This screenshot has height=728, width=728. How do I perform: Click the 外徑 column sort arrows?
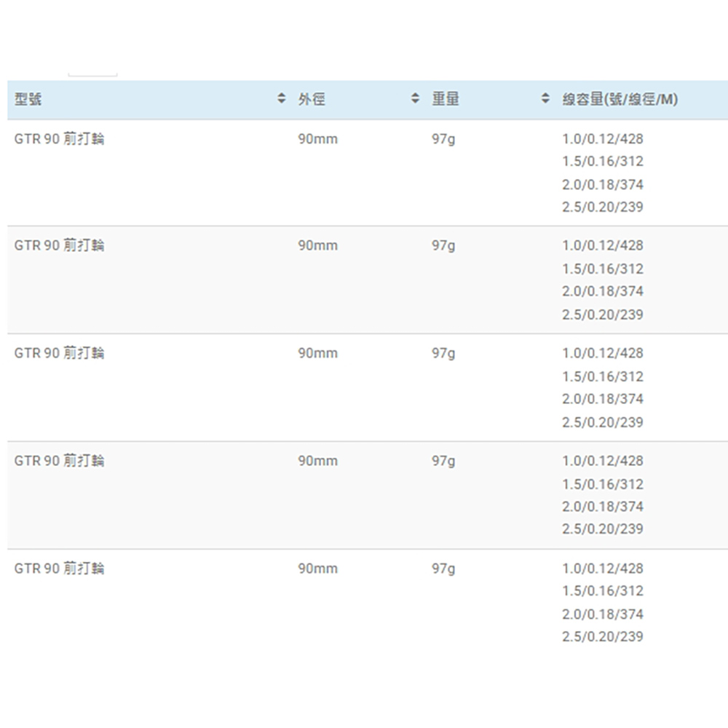(x=415, y=99)
